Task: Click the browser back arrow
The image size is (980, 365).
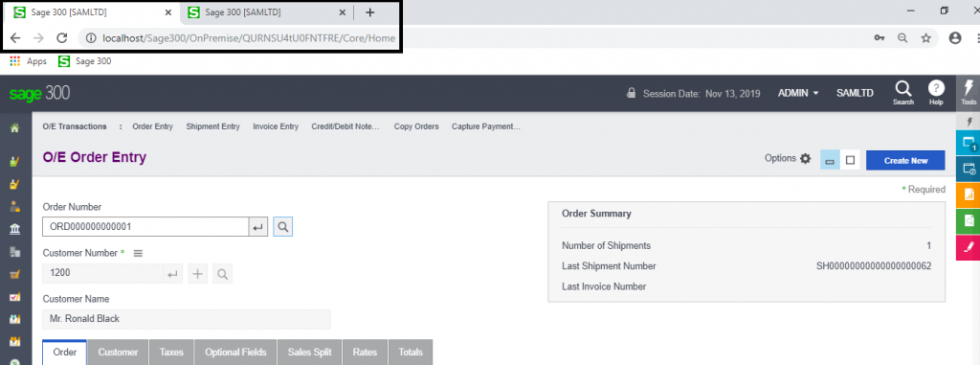Action: tap(15, 38)
